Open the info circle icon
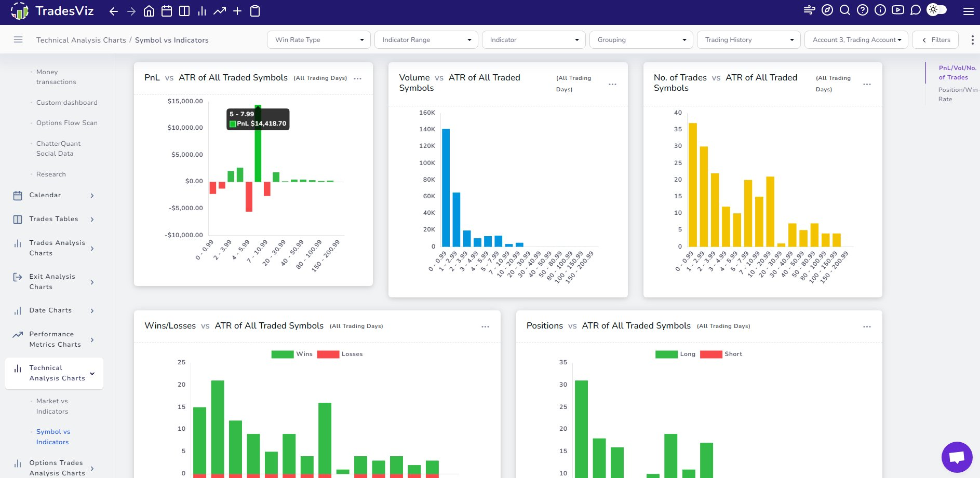Screen dimensions: 980x478 click(880, 10)
